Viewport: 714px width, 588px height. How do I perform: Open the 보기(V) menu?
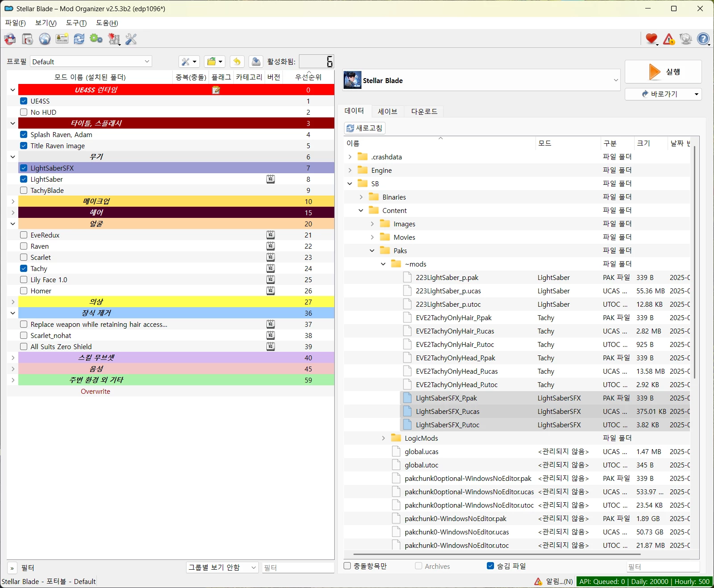pyautogui.click(x=46, y=23)
